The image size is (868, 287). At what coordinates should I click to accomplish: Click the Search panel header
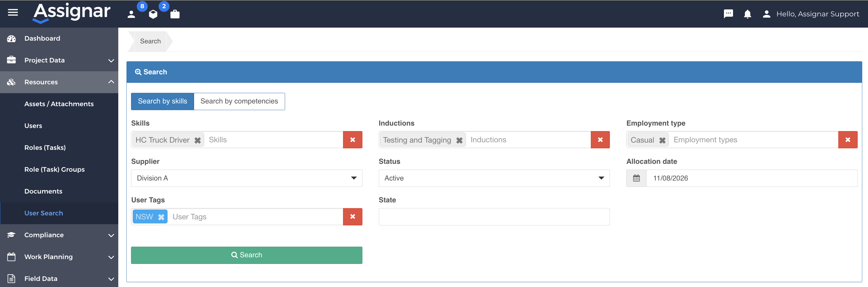click(494, 72)
